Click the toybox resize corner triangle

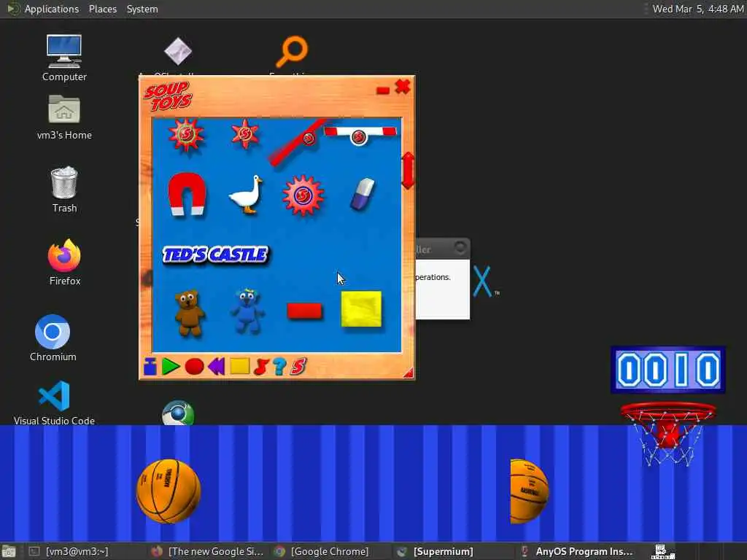(409, 373)
